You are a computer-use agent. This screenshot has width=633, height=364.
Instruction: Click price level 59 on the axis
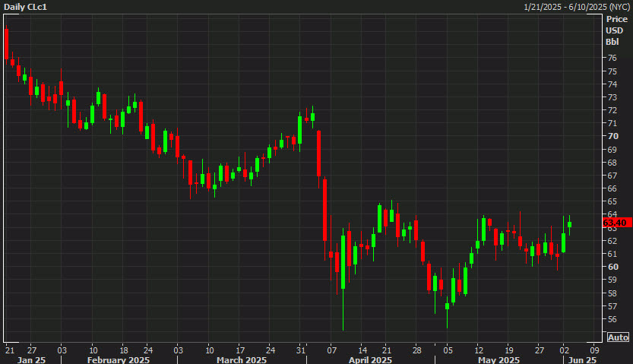click(612, 280)
